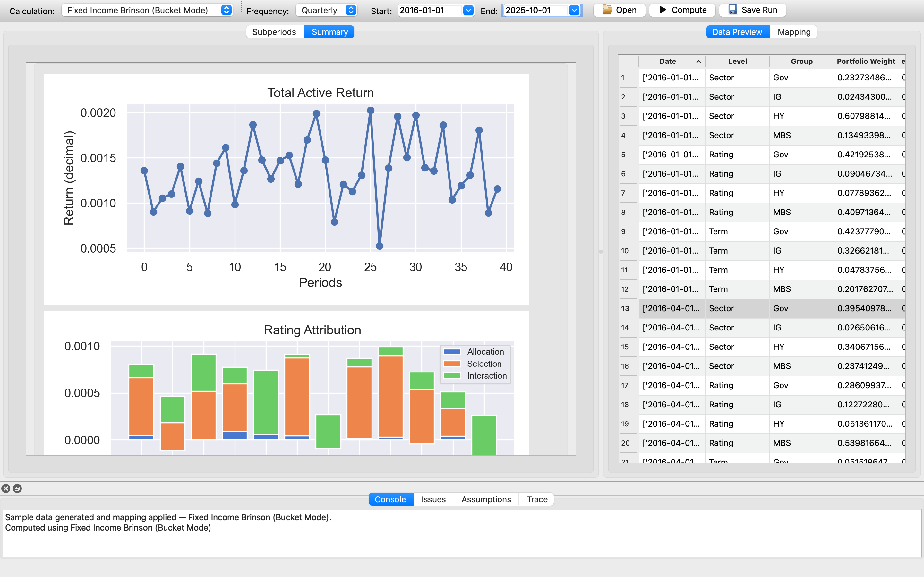Click orange Selection legend swatch

[452, 364]
